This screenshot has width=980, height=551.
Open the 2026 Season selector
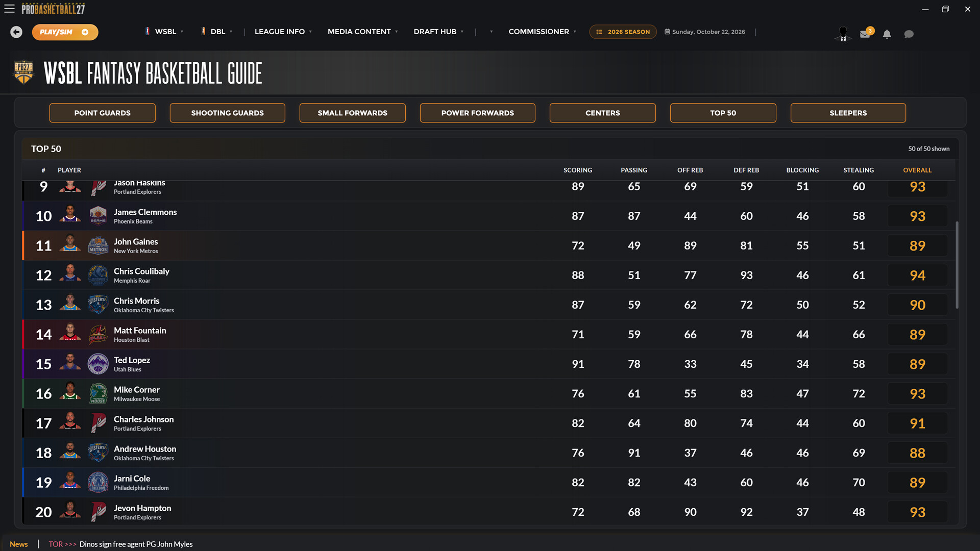click(x=623, y=32)
